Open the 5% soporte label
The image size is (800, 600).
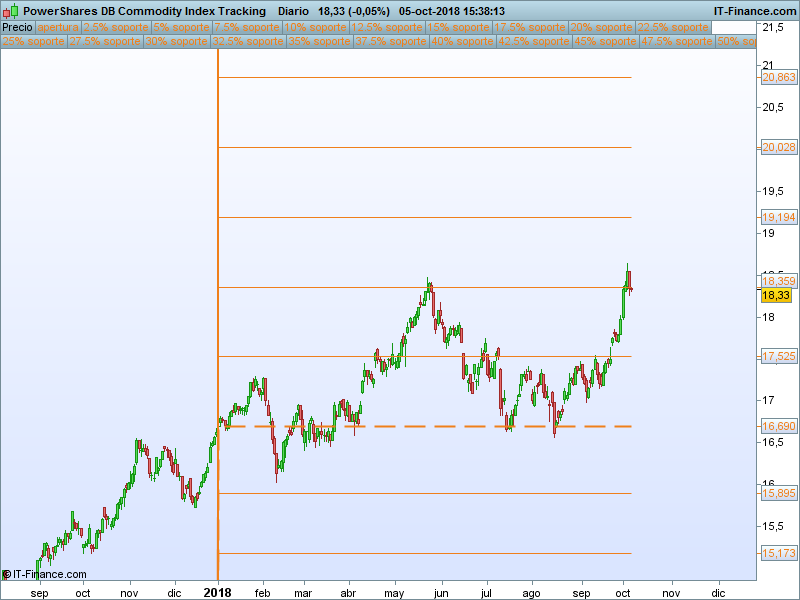(x=181, y=28)
